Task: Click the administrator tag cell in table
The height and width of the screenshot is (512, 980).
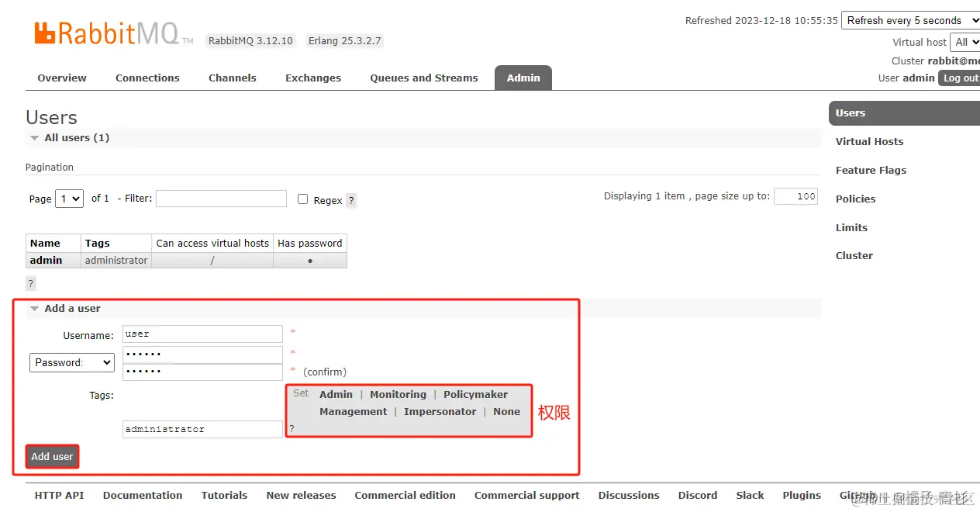Action: [116, 260]
